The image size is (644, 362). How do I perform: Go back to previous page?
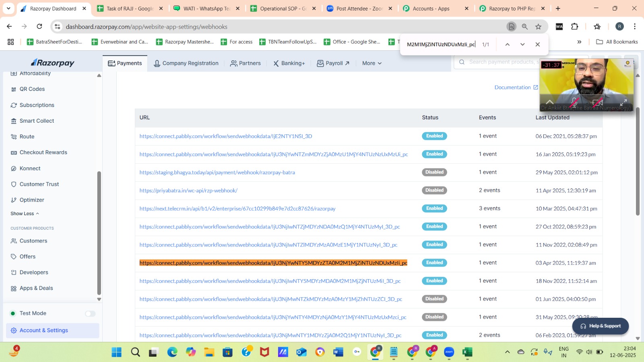9,27
